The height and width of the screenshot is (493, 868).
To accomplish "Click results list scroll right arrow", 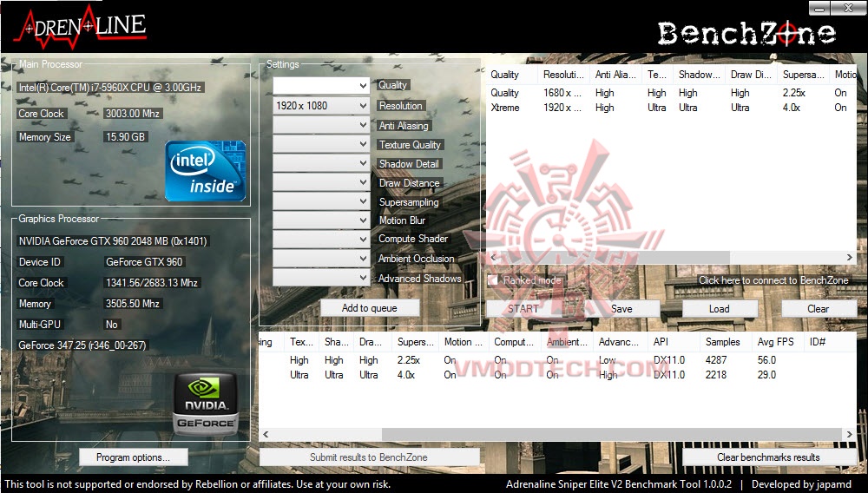I will [x=850, y=435].
